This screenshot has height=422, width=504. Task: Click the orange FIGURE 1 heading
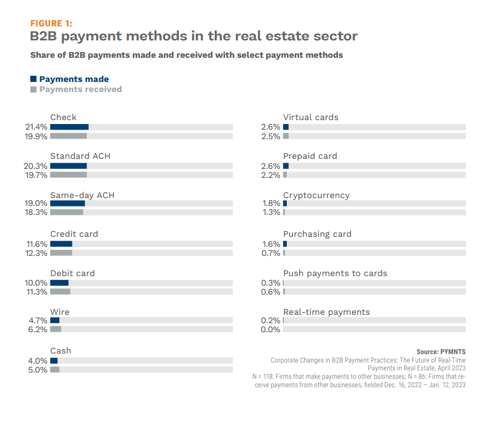point(51,23)
